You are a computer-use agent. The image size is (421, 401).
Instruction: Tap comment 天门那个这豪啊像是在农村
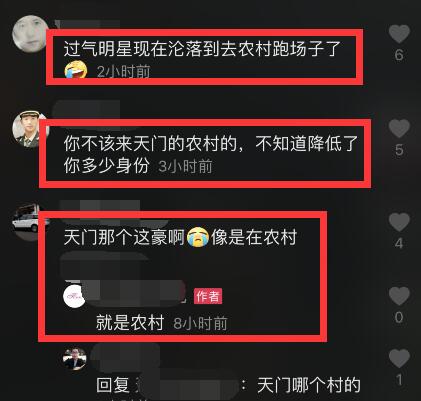point(180,237)
